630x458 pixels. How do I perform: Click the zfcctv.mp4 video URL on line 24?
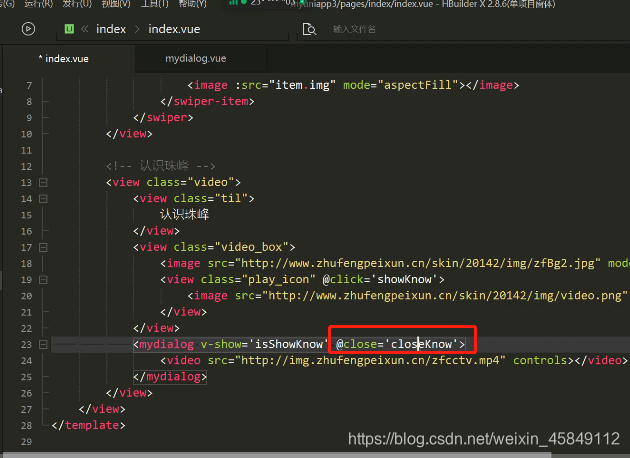coord(370,360)
